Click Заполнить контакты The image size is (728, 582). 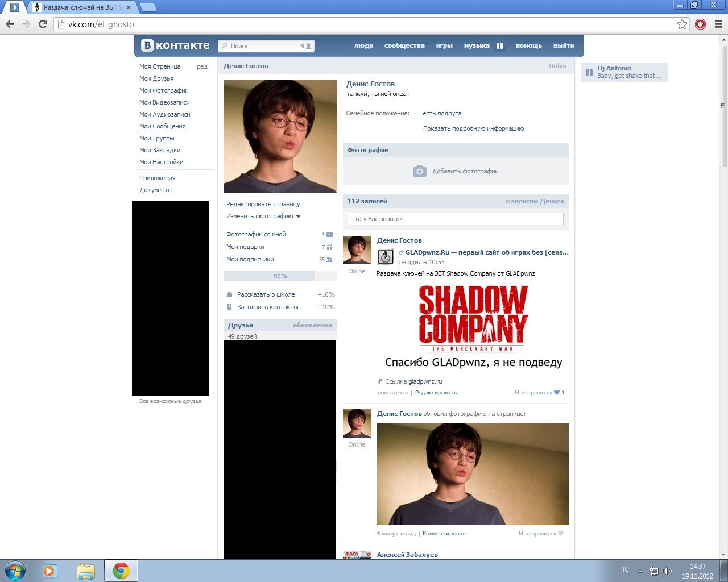(267, 307)
